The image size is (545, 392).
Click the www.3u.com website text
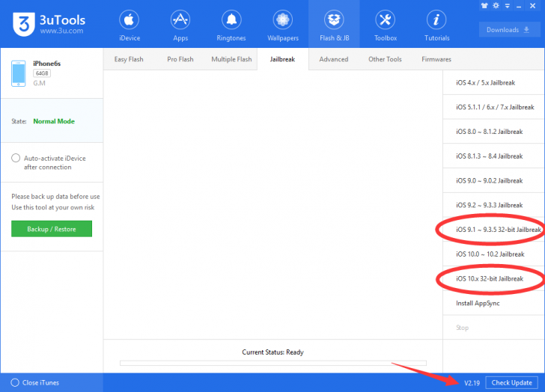point(61,31)
